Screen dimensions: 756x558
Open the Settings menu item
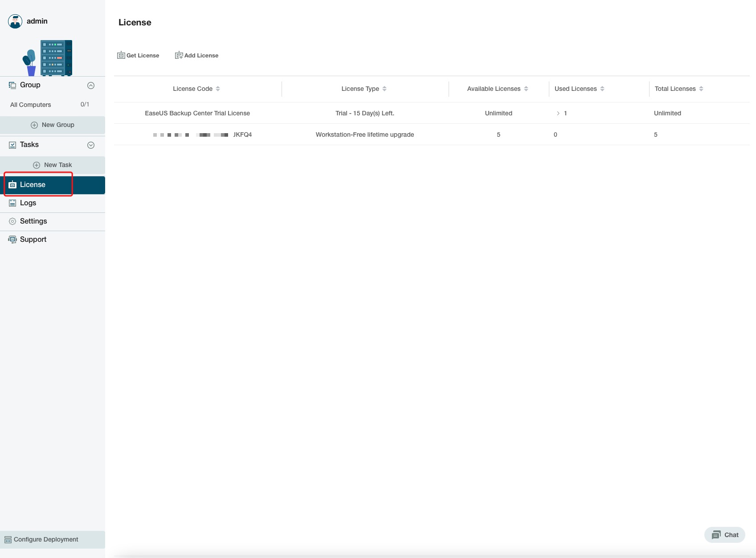point(53,221)
